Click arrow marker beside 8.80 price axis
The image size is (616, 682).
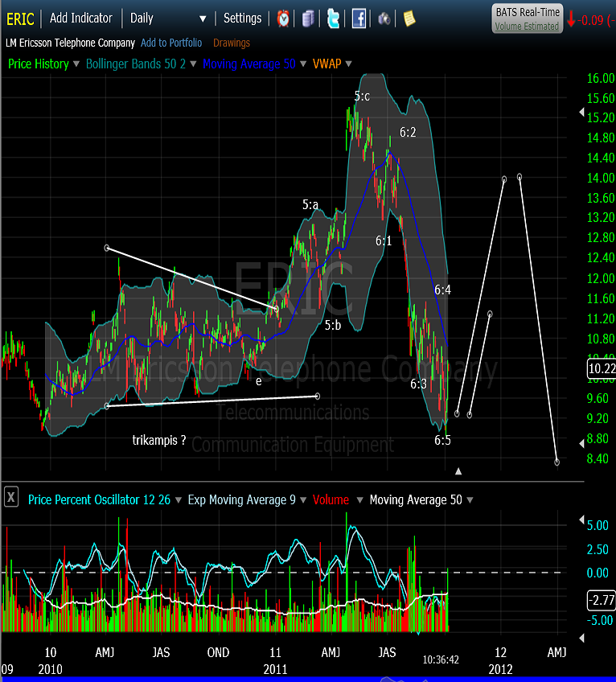click(x=581, y=443)
